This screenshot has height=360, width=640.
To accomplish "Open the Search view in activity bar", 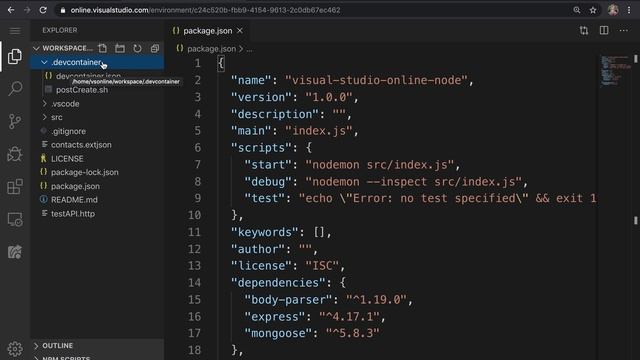I will (x=15, y=89).
